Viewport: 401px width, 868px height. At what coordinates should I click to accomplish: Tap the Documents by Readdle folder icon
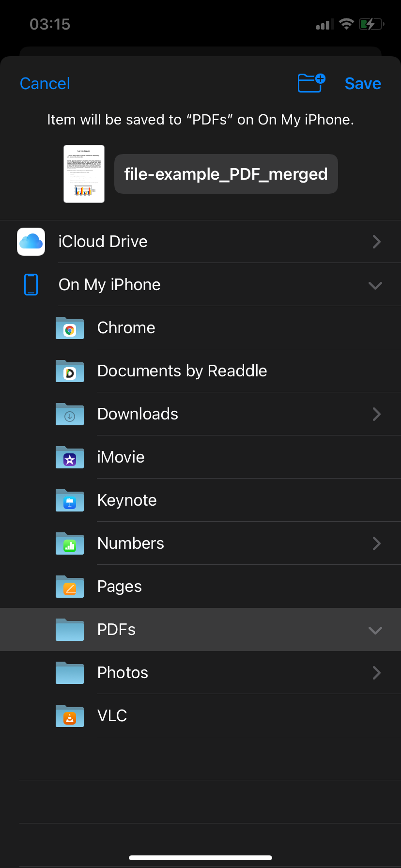click(x=70, y=371)
